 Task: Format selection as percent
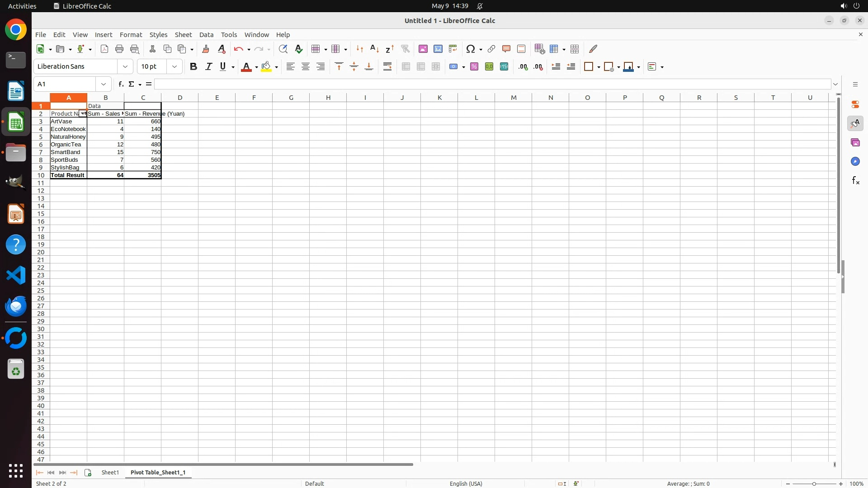(x=474, y=67)
